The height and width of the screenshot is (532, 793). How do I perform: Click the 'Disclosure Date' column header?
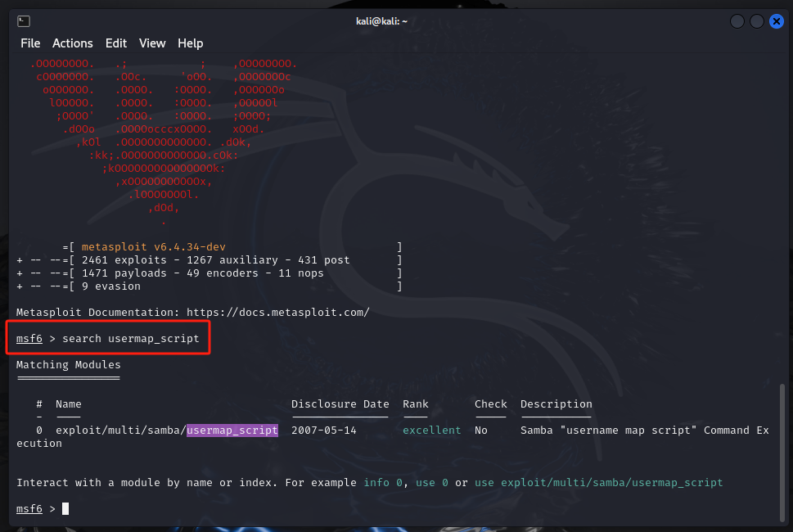pyautogui.click(x=340, y=404)
